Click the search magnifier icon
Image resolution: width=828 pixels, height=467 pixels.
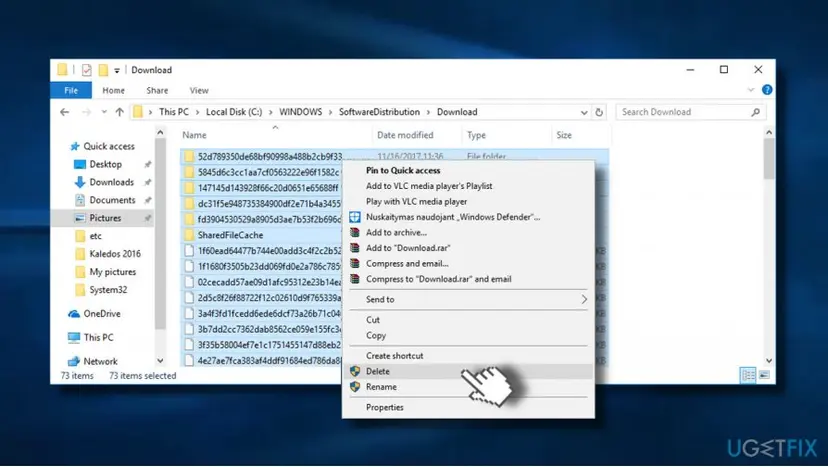(756, 112)
